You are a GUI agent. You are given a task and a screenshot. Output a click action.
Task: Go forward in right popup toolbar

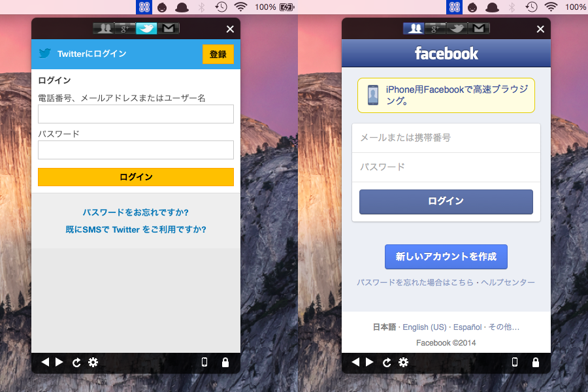pos(369,362)
